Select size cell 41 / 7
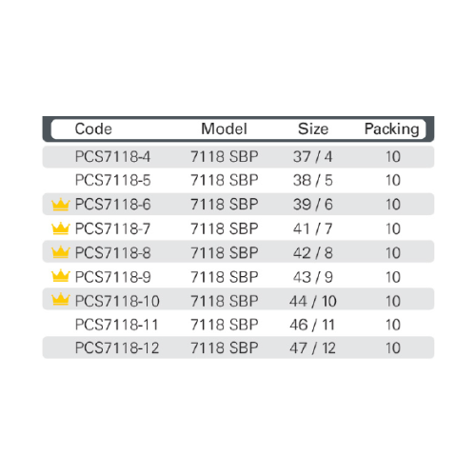The height and width of the screenshot is (476, 476). coord(312,228)
